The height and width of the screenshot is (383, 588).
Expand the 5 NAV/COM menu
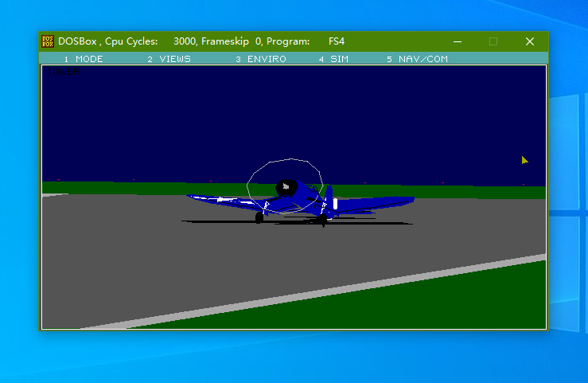pyautogui.click(x=417, y=59)
